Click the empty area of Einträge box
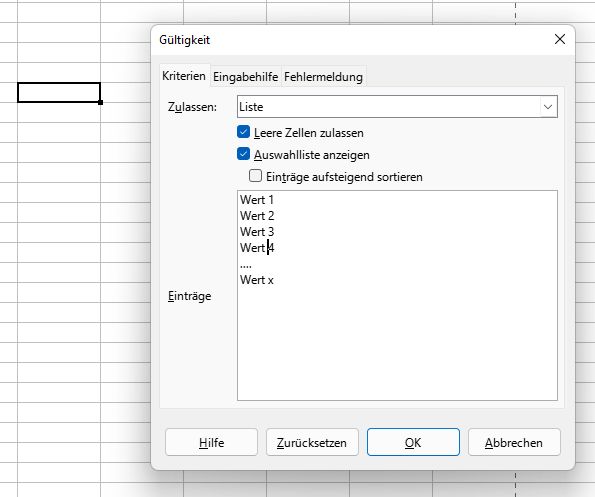Viewport: 595px width, 497px height. (x=397, y=341)
